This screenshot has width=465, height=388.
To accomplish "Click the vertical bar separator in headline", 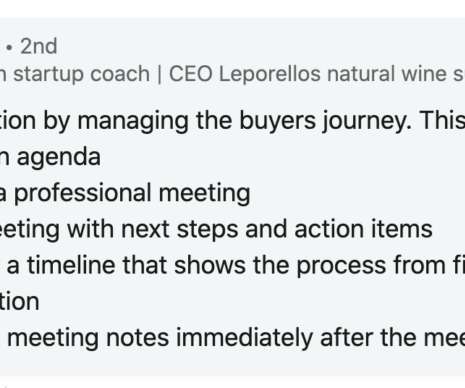I will click(x=159, y=74).
